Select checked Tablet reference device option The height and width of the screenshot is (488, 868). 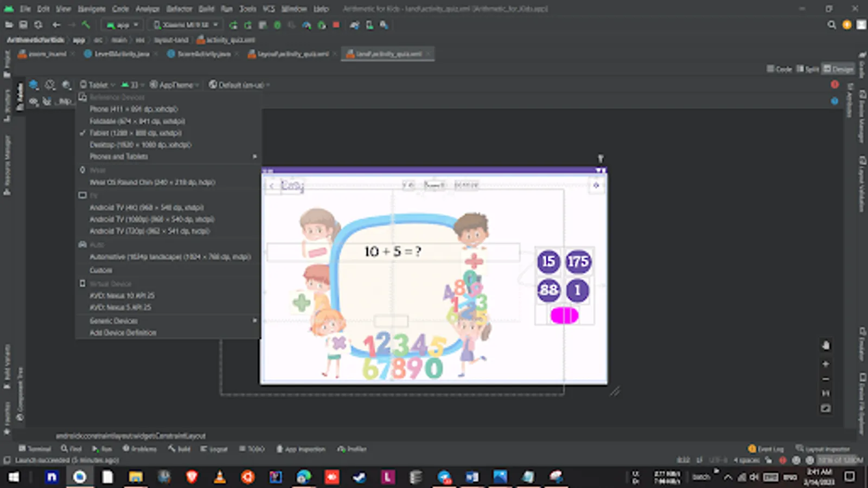click(x=136, y=133)
